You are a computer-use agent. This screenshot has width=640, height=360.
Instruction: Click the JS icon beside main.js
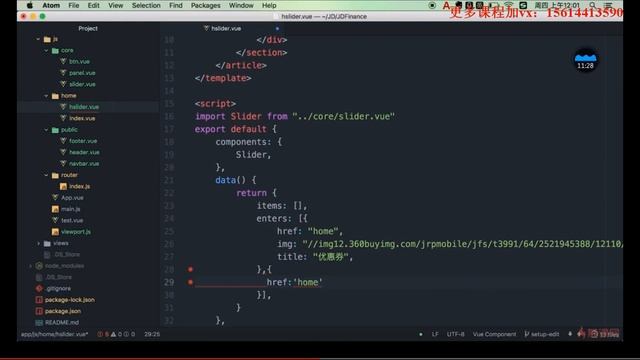point(55,209)
